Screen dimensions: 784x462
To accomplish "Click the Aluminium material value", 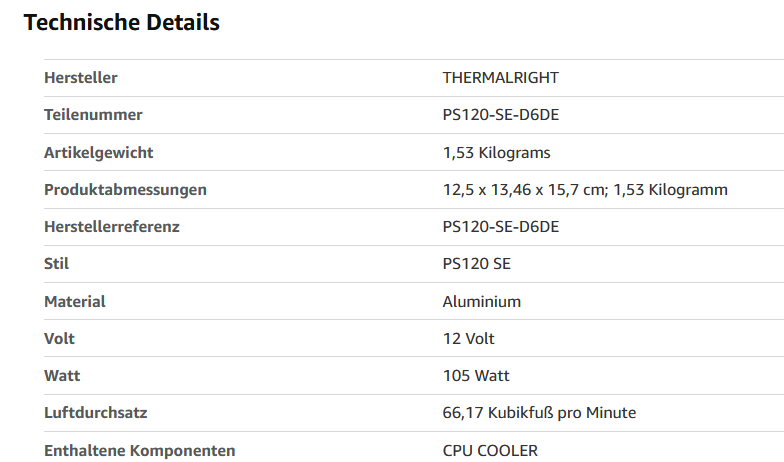I will [482, 302].
